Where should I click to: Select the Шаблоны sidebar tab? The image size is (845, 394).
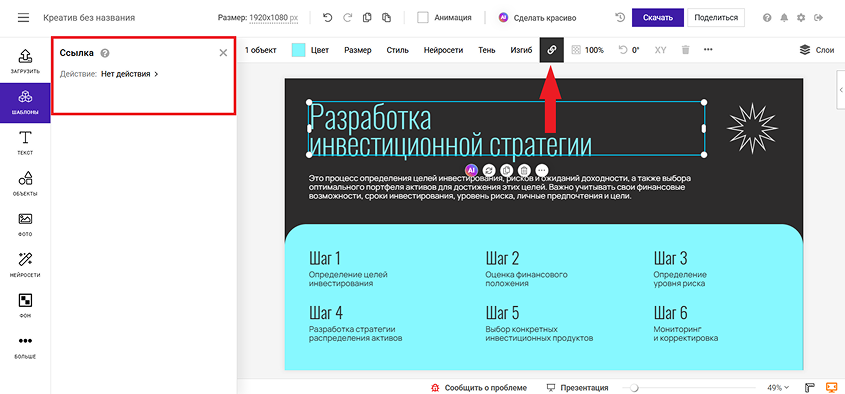(25, 102)
